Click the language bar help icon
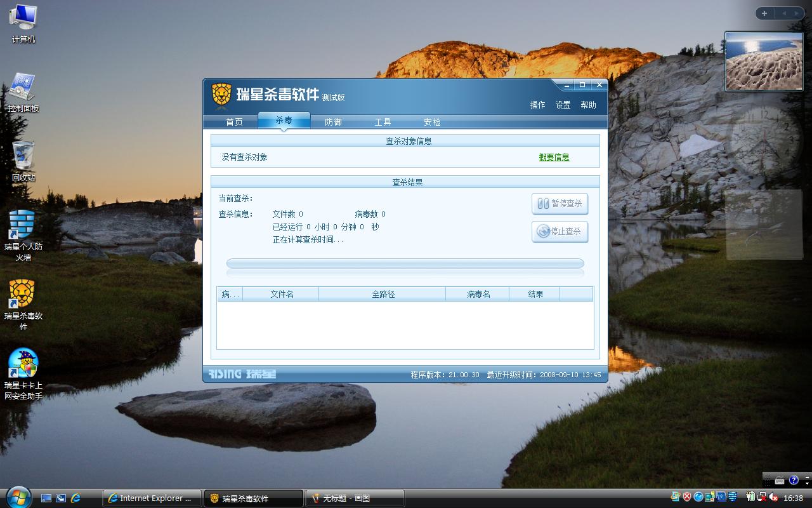Screen dimensions: 812x508 [x=794, y=481]
